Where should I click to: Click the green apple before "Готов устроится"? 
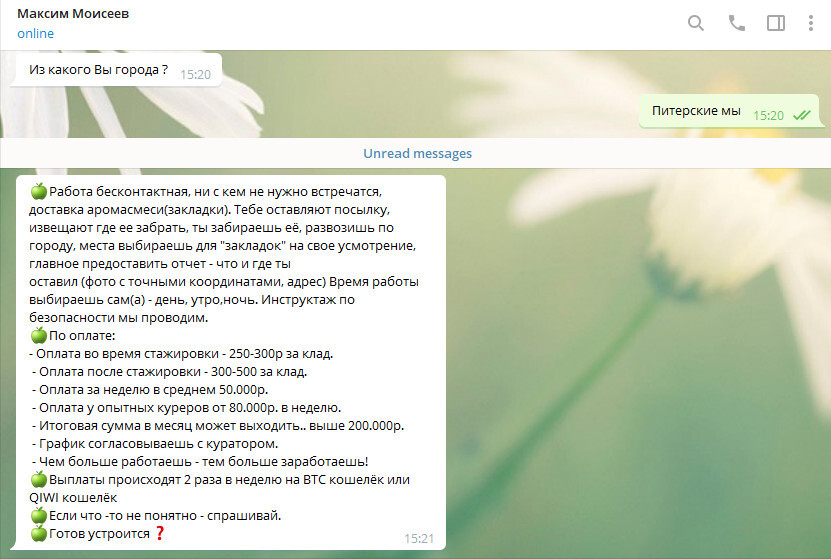coord(38,533)
